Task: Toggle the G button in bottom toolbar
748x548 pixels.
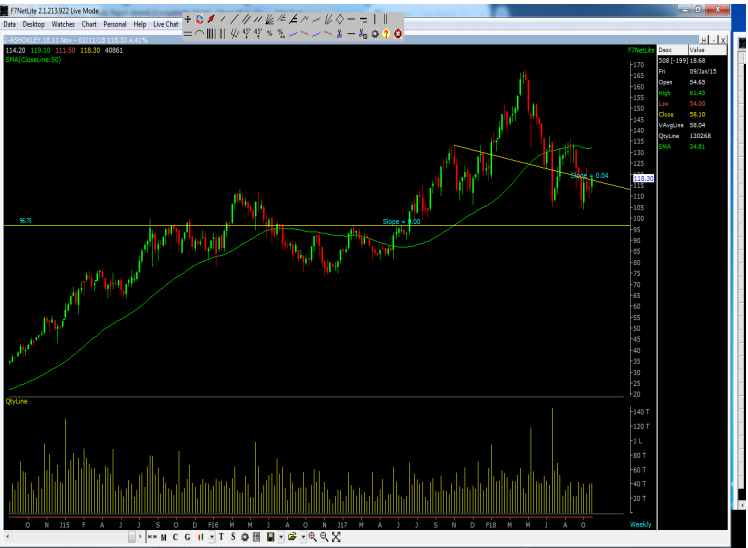Action: (x=187, y=537)
